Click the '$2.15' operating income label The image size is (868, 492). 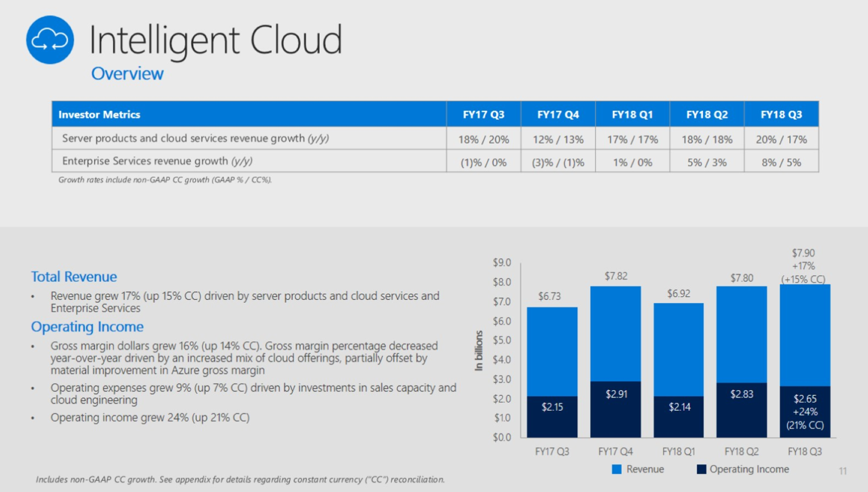point(552,407)
